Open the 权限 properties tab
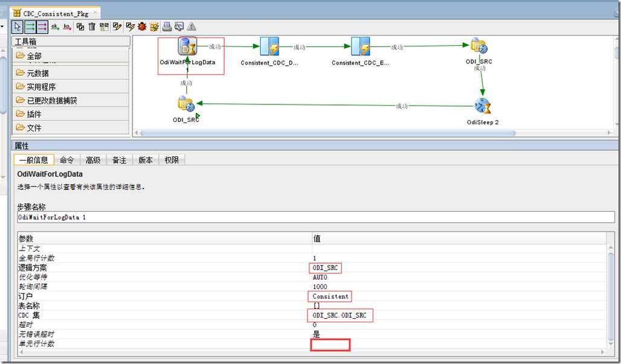 coord(172,160)
